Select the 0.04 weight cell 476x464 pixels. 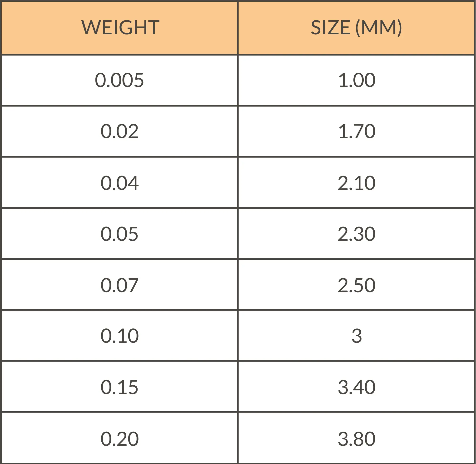tap(119, 182)
